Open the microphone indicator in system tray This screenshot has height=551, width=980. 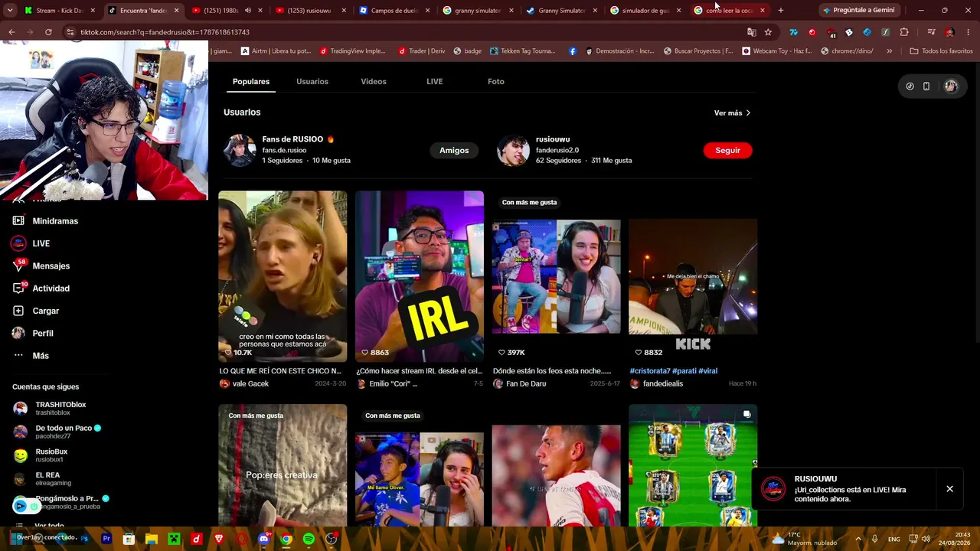pyautogui.click(x=874, y=539)
